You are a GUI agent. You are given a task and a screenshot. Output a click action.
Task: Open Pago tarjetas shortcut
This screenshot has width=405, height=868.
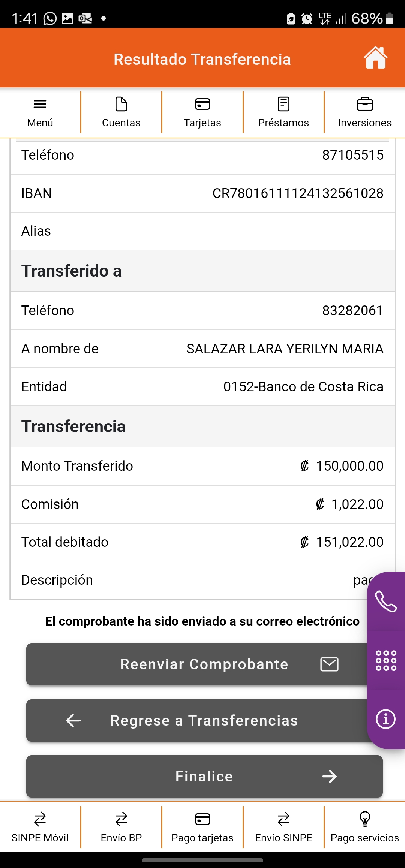pos(202,827)
